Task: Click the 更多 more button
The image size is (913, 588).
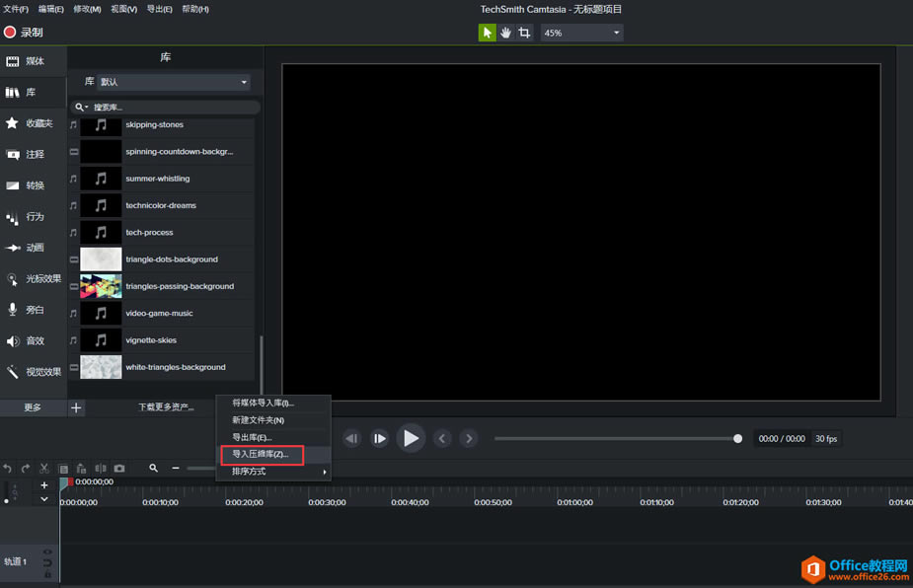Action: (33, 407)
